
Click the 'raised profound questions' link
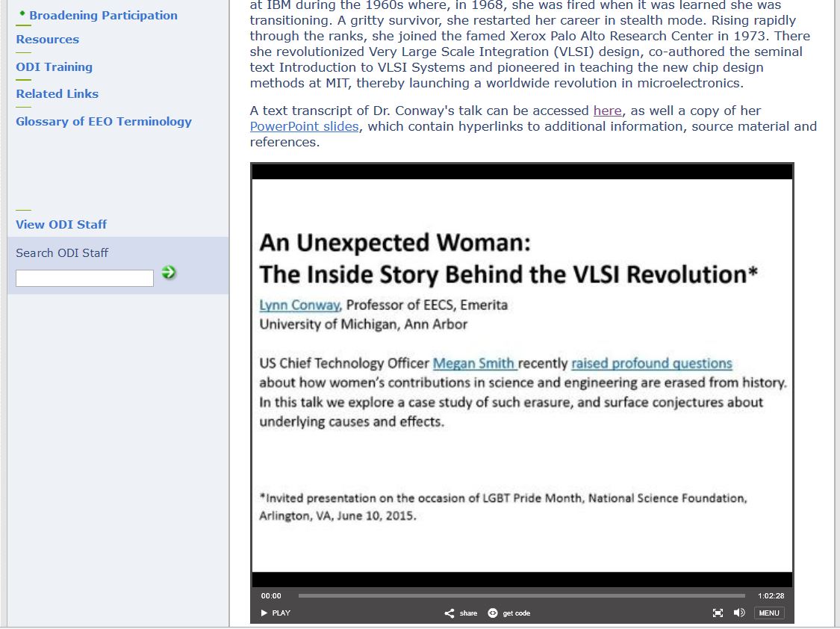(x=651, y=364)
